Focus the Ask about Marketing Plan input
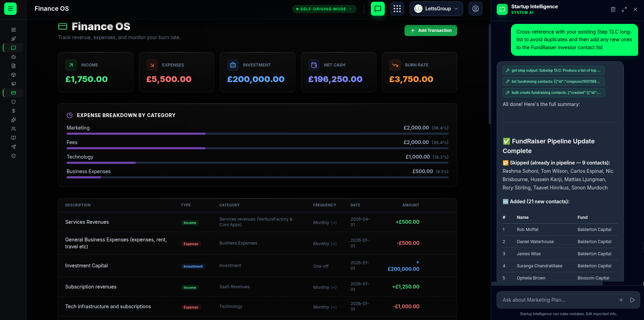This screenshot has height=320, width=644. coord(558,300)
